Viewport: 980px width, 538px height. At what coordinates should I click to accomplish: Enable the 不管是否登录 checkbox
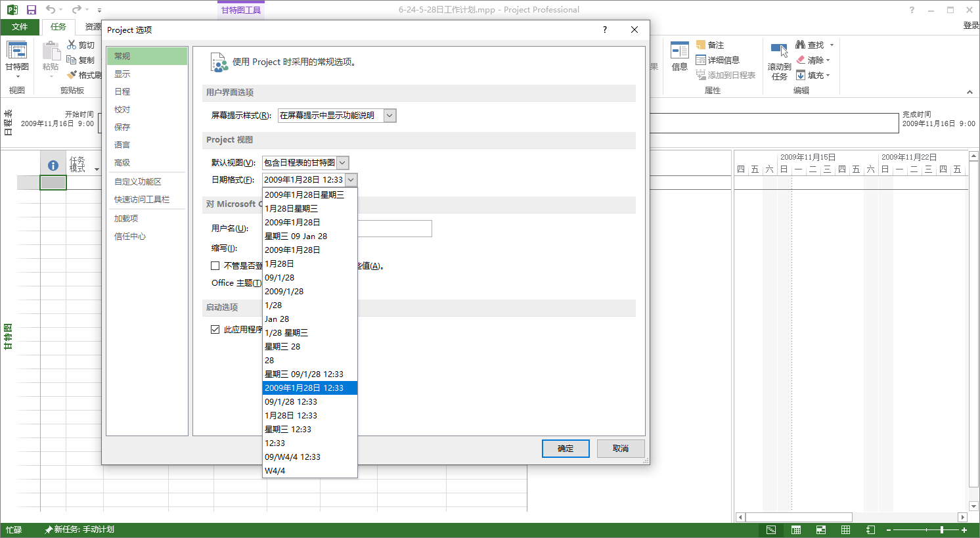click(215, 265)
